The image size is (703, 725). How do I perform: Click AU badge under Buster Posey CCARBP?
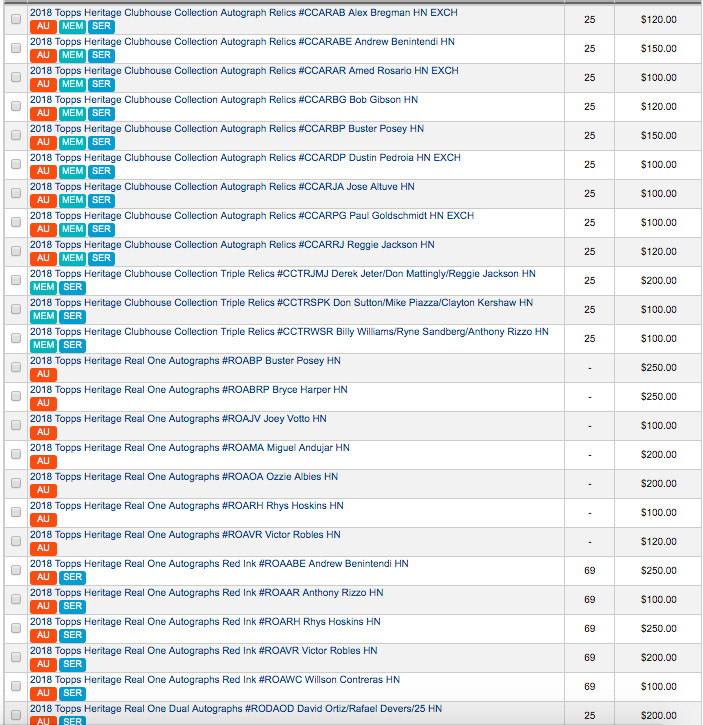[x=43, y=142]
